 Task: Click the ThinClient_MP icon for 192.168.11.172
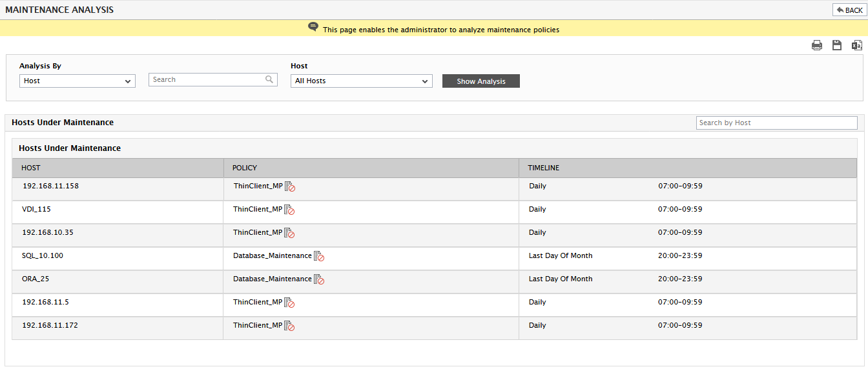(289, 326)
